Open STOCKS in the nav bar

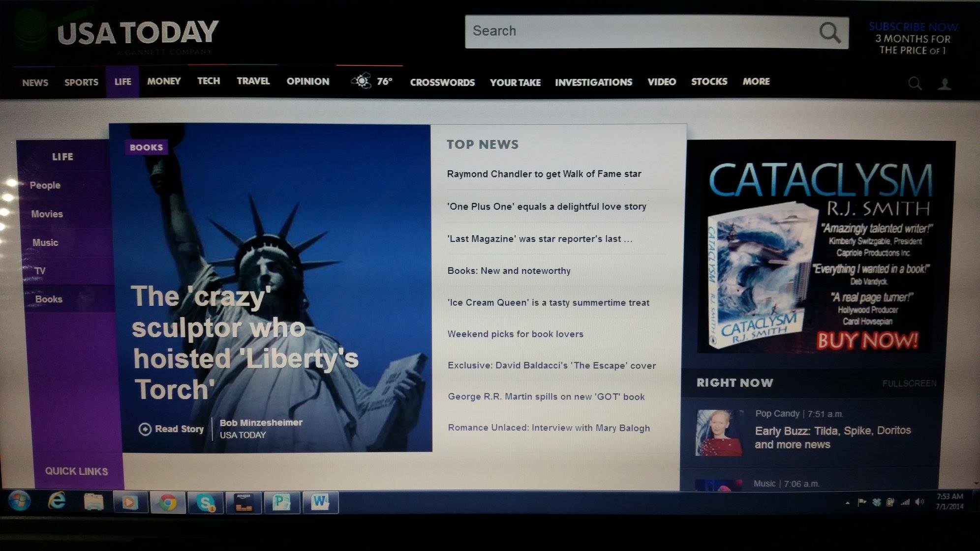709,81
